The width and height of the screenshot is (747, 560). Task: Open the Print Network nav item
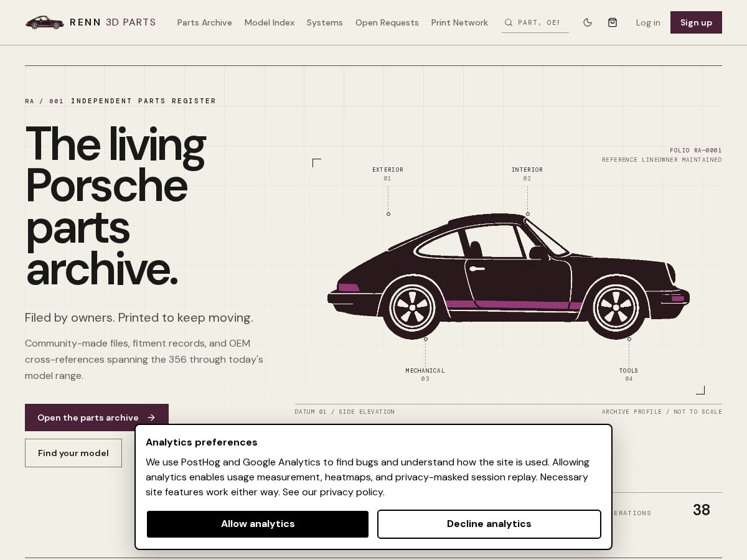(x=459, y=22)
